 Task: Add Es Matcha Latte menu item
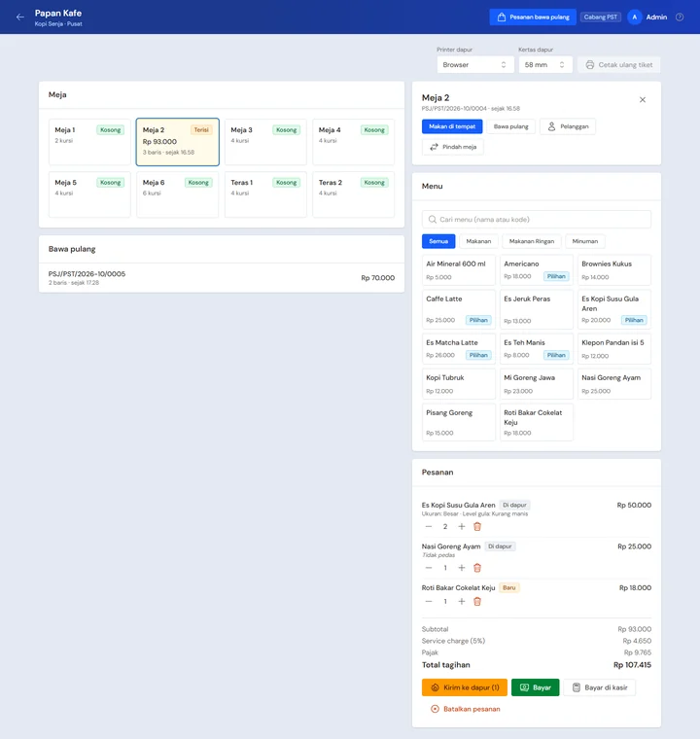click(459, 349)
